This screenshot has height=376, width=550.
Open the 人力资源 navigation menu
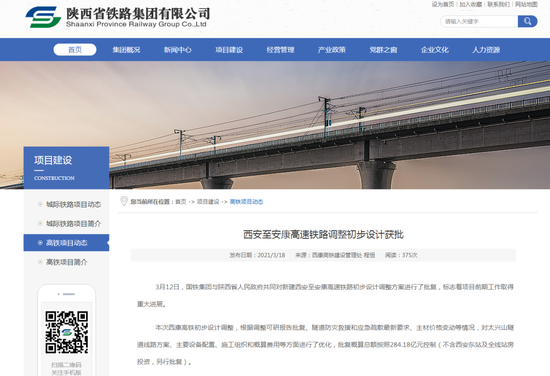pyautogui.click(x=486, y=50)
